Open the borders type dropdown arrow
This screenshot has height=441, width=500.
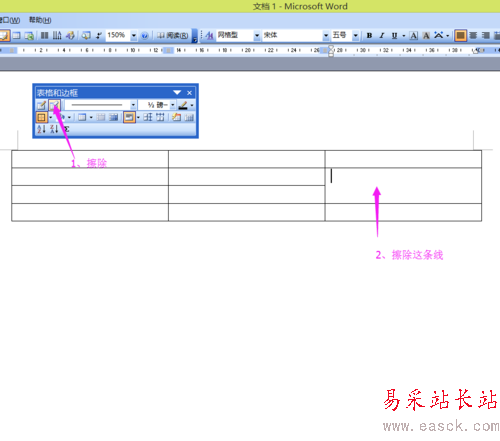tap(51, 117)
